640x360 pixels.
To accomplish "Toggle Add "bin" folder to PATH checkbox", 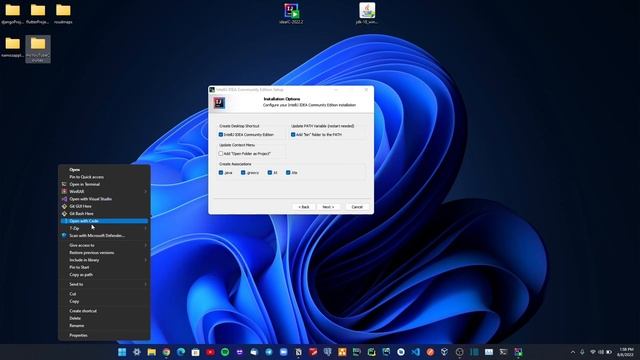I will click(293, 134).
